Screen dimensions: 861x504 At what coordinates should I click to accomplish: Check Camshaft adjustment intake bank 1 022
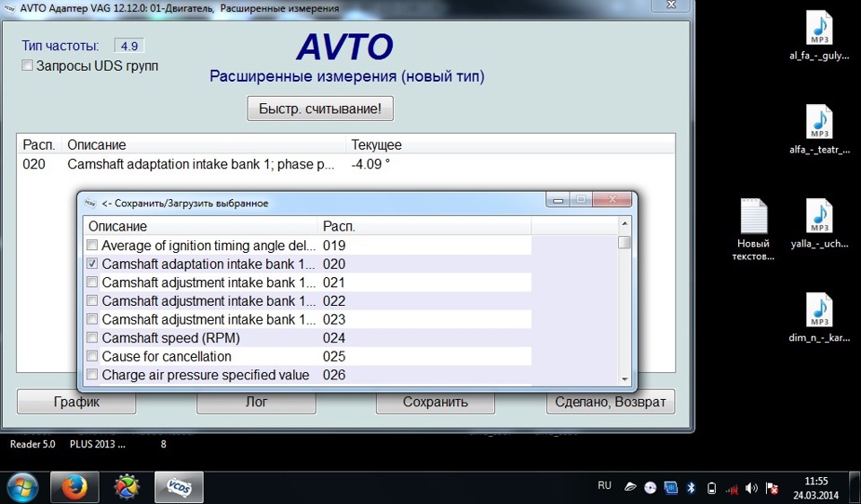92,300
